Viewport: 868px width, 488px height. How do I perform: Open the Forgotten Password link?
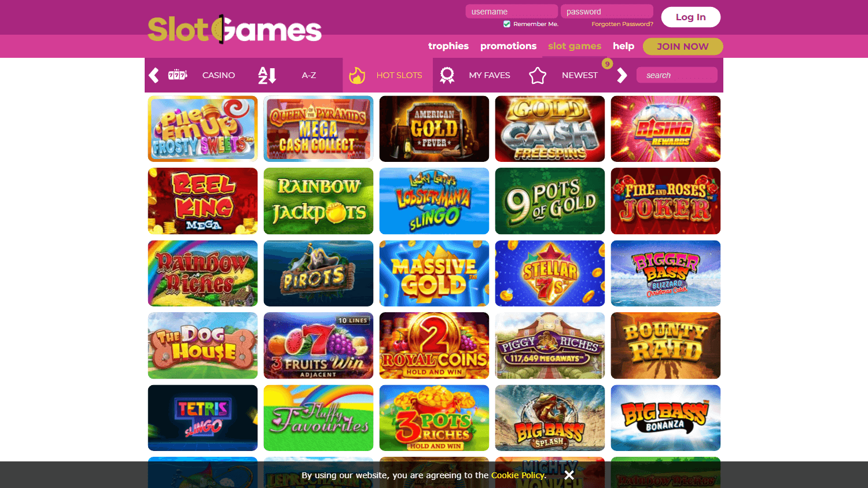pos(622,24)
